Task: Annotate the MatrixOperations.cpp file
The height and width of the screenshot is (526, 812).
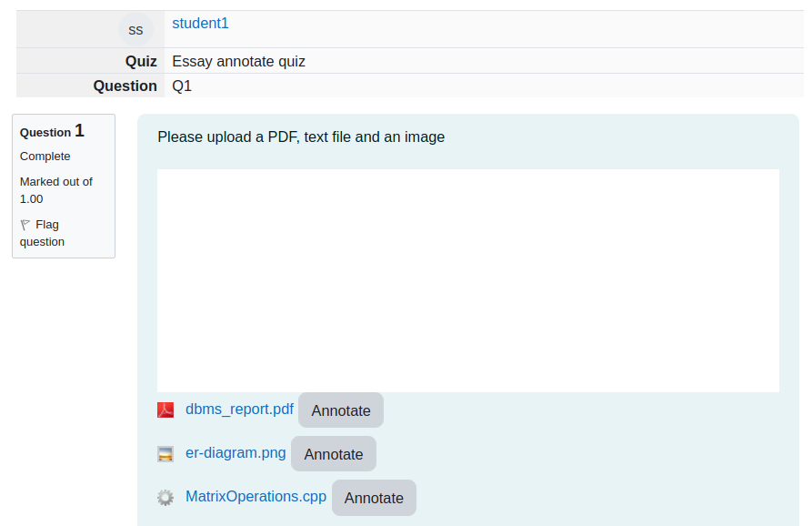Action: 374,498
